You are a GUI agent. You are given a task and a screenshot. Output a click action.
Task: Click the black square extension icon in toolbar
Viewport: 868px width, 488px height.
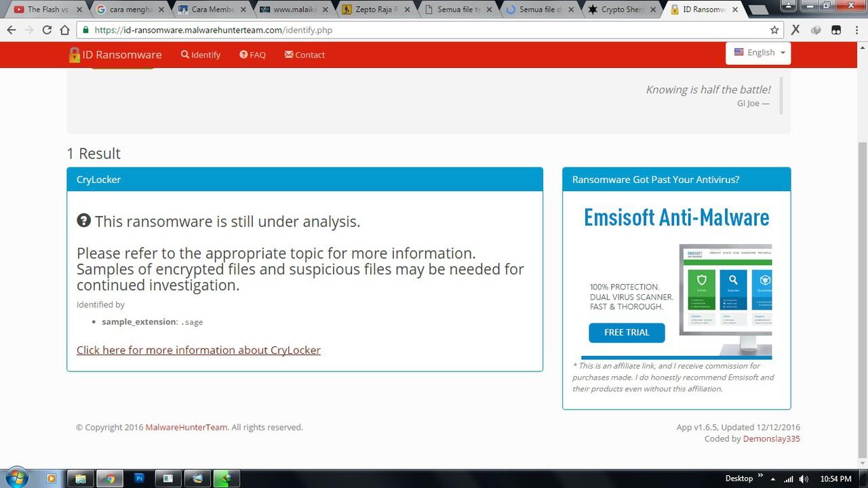(836, 30)
